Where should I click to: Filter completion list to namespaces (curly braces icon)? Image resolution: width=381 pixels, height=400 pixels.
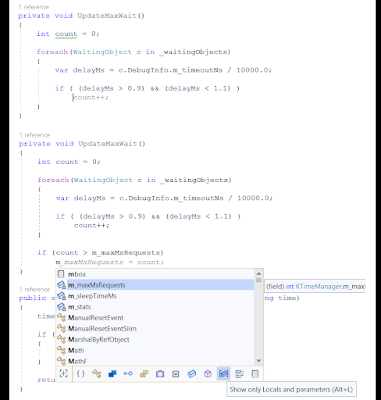tap(81, 374)
